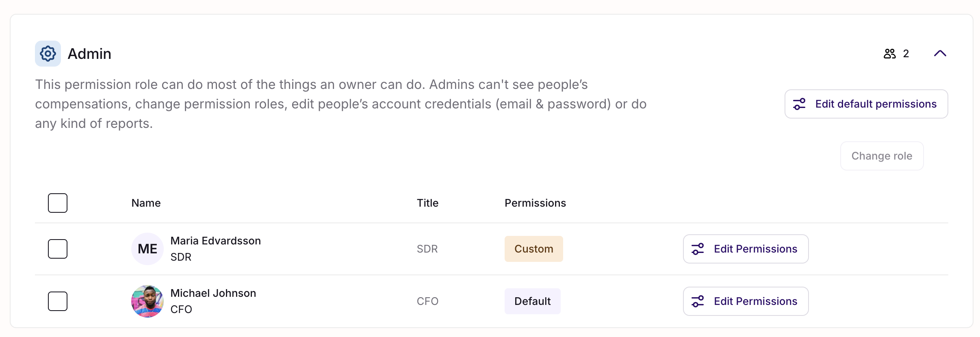The width and height of the screenshot is (980, 337).
Task: Click Michael Johnson's profile photo
Action: pyautogui.click(x=147, y=301)
